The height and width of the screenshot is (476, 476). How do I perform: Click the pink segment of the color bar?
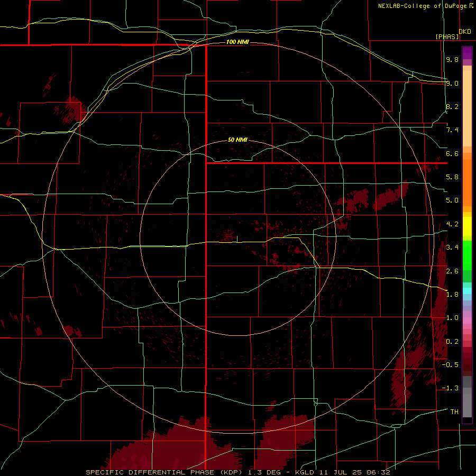(467, 321)
